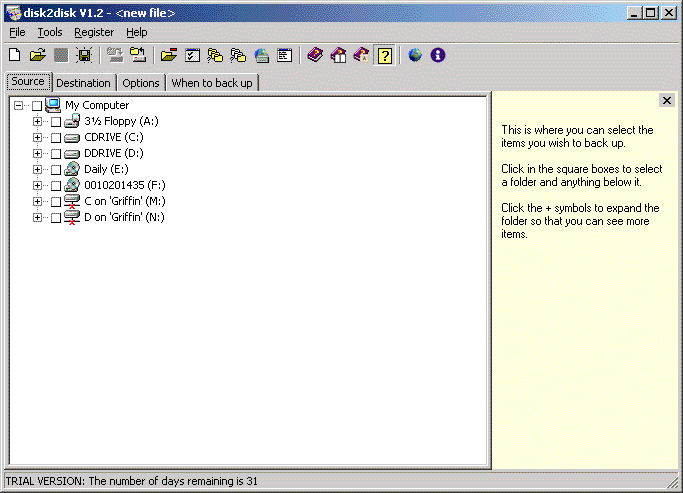Toggle the yellow question mark help panel button
This screenshot has width=683, height=493.
(x=385, y=56)
